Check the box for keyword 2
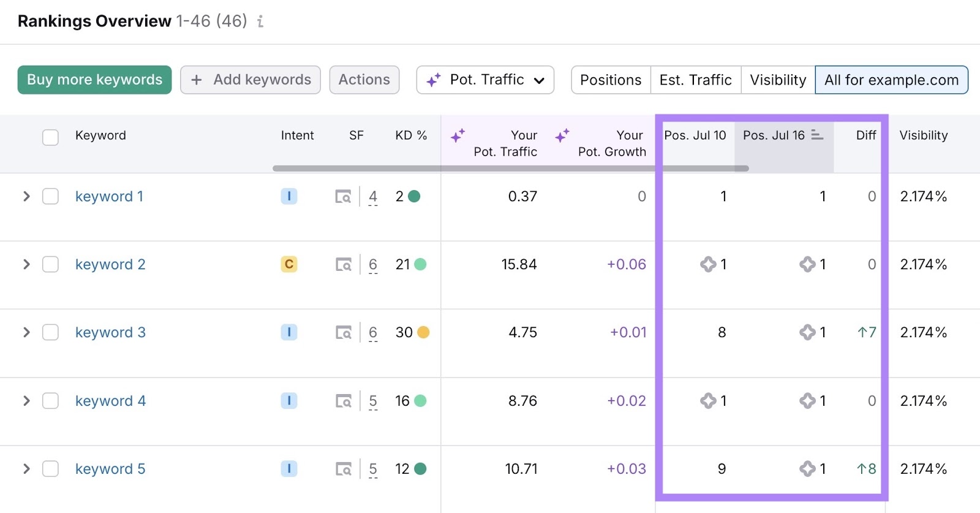 (x=50, y=265)
